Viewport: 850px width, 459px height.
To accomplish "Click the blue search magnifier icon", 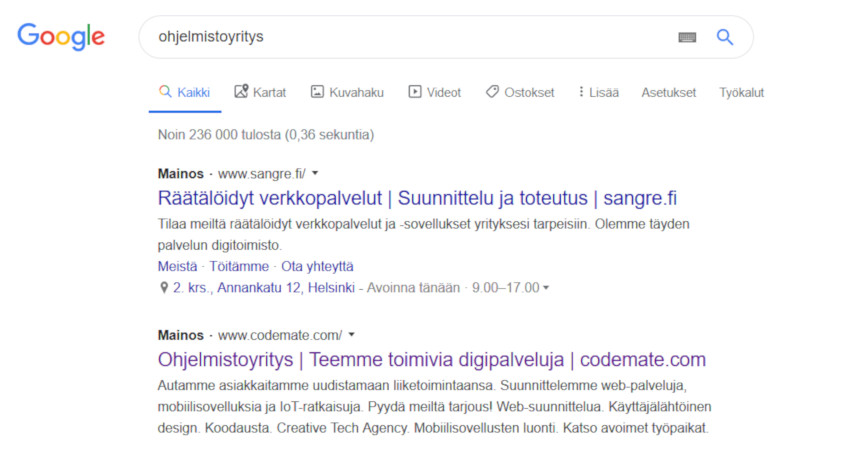I will coord(725,37).
